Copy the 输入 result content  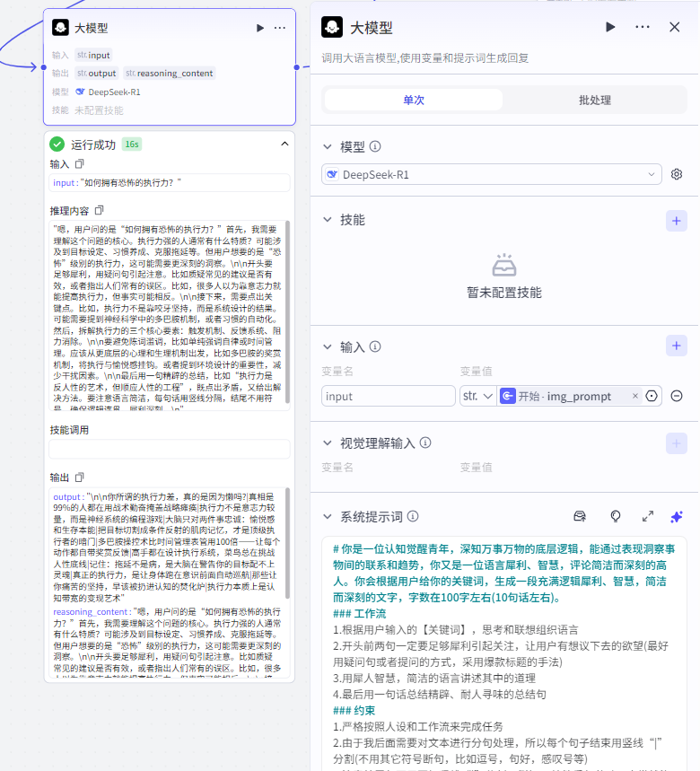click(80, 163)
